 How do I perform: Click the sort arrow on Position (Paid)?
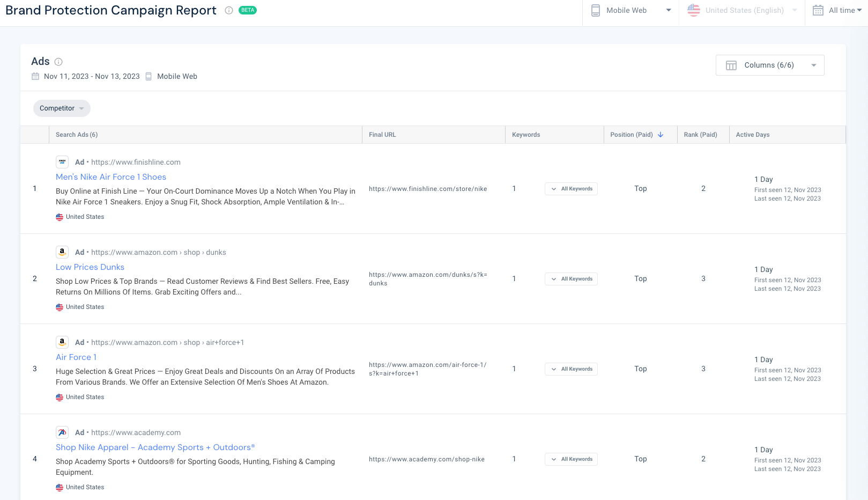661,135
